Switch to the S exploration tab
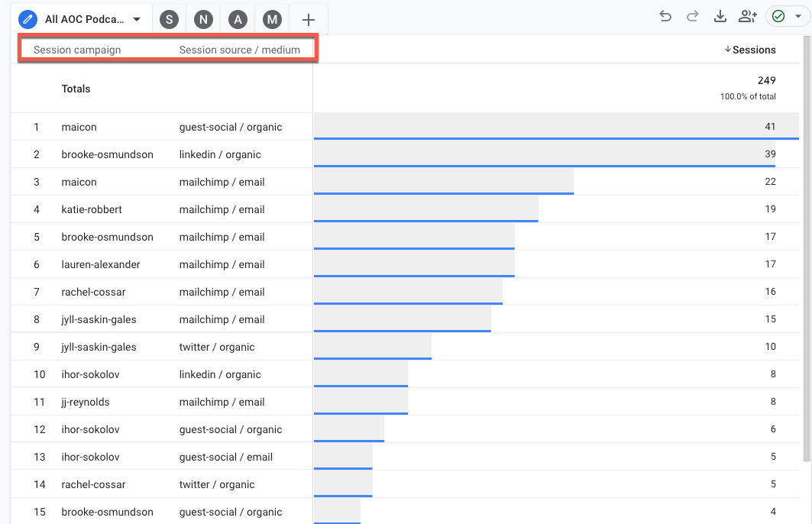The width and height of the screenshot is (812, 524). pos(169,20)
